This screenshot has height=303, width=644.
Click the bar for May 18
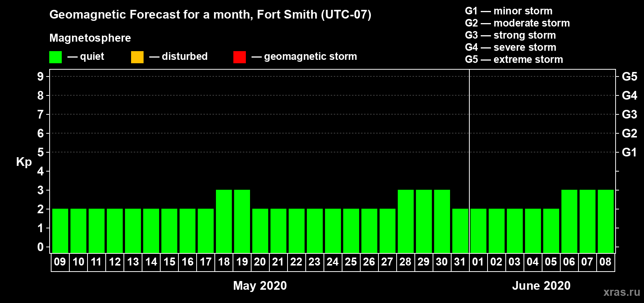224,221
